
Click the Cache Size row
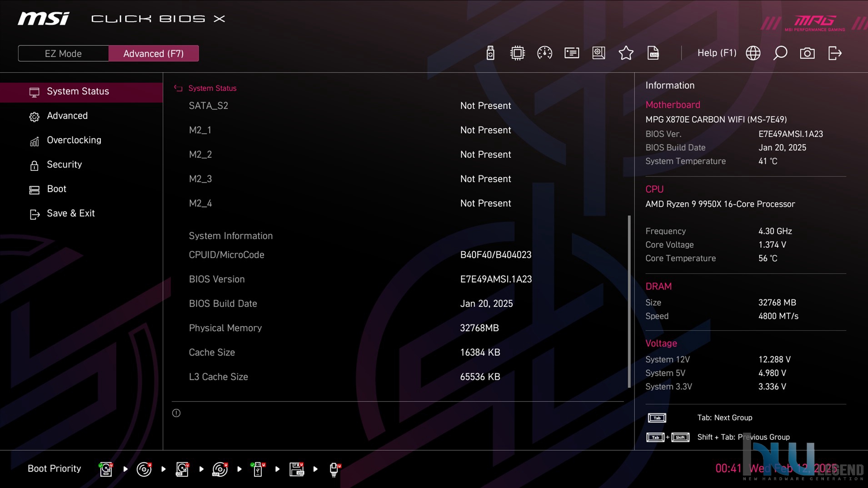pos(398,353)
